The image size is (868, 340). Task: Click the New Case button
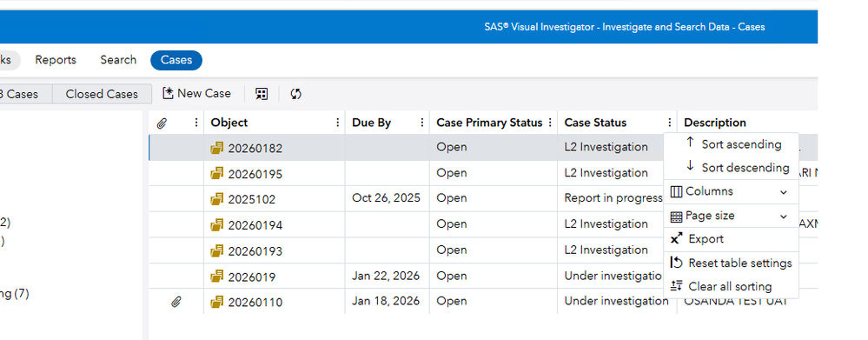(196, 94)
